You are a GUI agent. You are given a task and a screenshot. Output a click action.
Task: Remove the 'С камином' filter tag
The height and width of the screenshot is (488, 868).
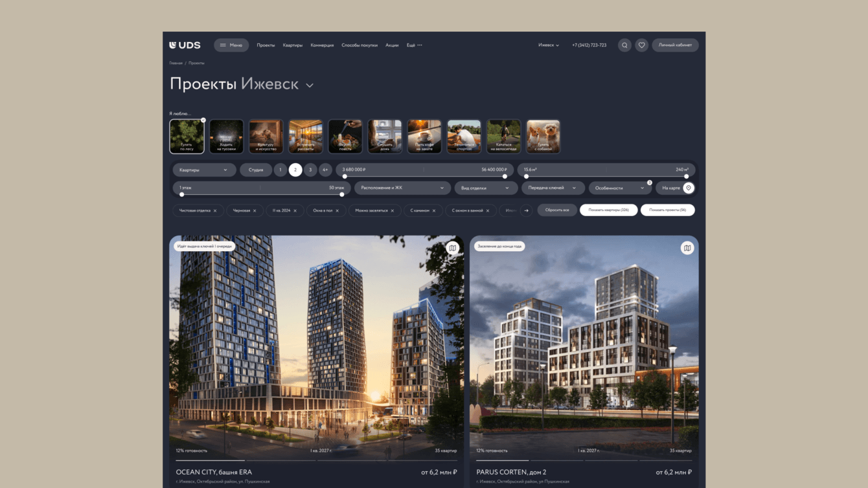[x=434, y=210]
